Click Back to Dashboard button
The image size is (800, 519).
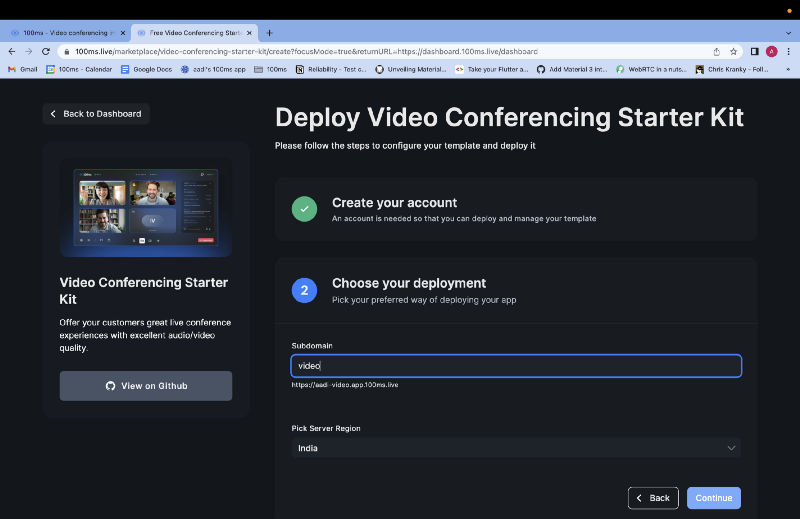coord(96,114)
